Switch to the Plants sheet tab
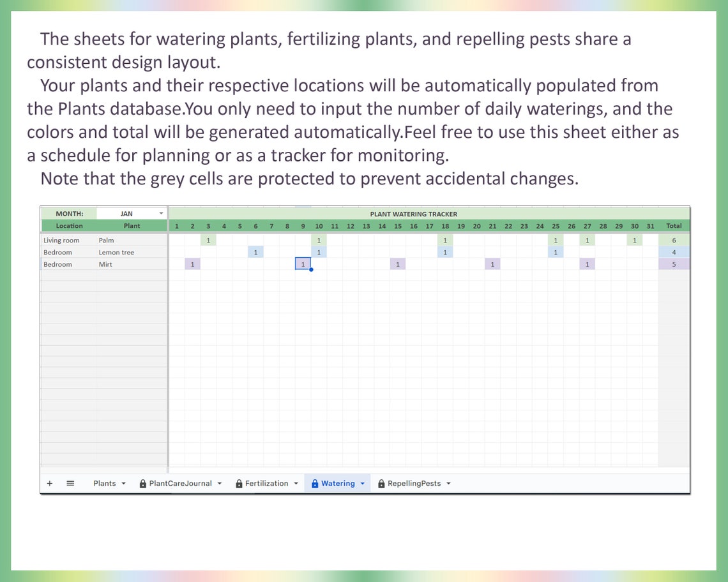 coord(105,483)
